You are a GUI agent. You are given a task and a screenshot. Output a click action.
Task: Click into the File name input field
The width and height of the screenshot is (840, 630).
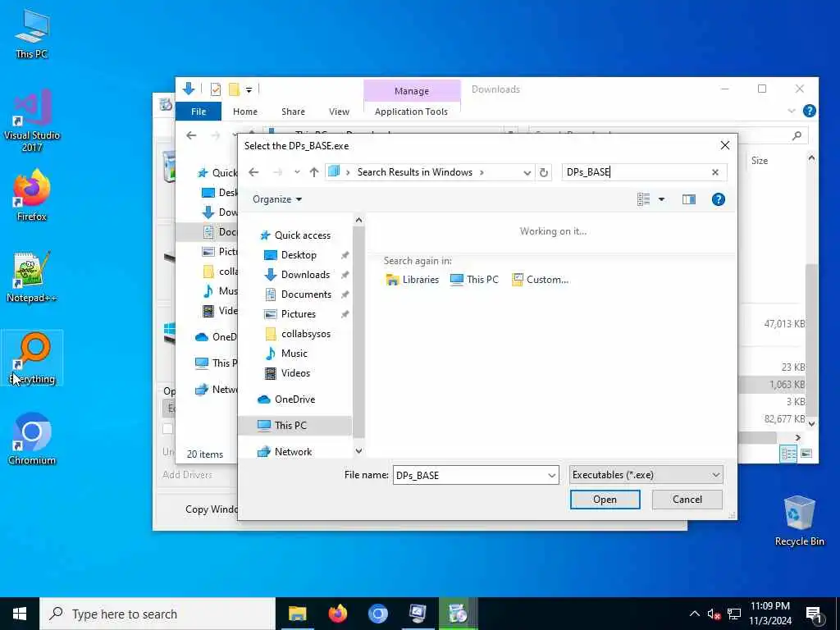(469, 475)
